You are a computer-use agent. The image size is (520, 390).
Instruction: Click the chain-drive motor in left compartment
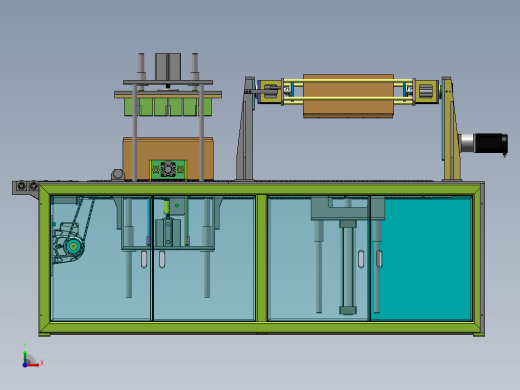coord(68,243)
